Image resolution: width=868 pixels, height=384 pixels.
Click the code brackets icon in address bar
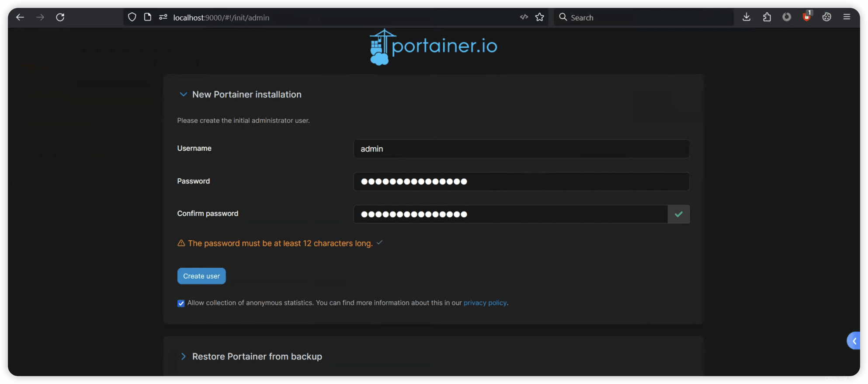[x=524, y=17]
